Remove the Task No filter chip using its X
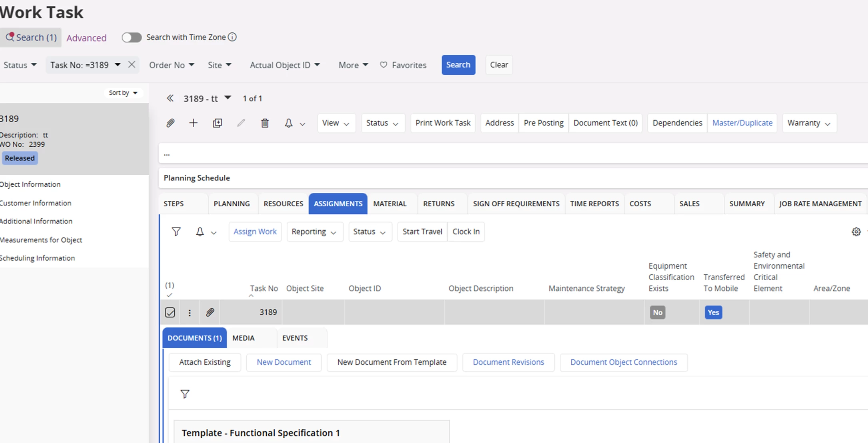Image resolution: width=868 pixels, height=443 pixels. click(x=132, y=65)
